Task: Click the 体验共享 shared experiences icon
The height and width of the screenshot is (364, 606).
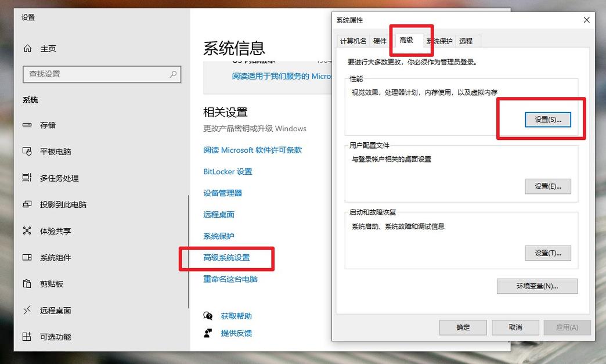Action: [x=27, y=230]
